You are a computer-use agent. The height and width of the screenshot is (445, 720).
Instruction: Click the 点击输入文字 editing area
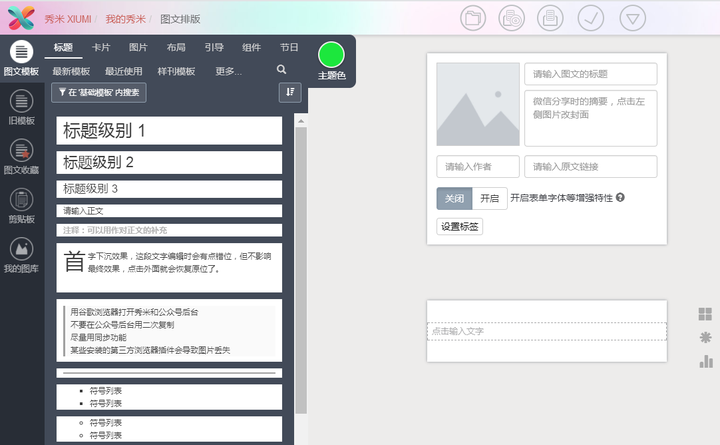click(546, 331)
